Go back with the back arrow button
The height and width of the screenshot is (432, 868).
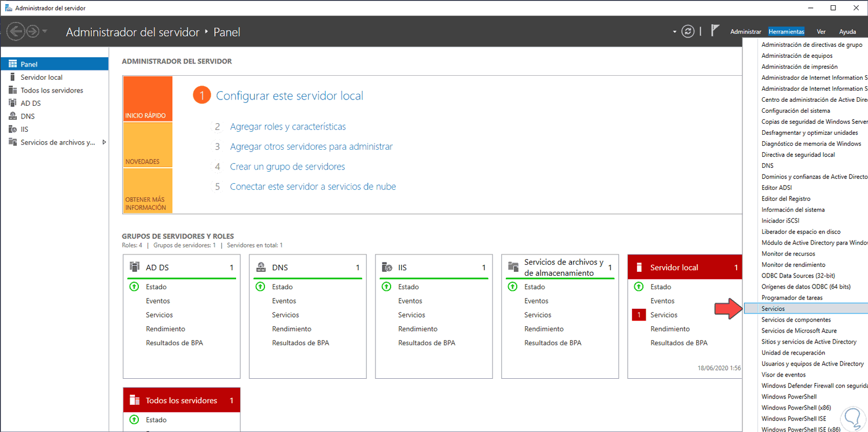[x=15, y=31]
